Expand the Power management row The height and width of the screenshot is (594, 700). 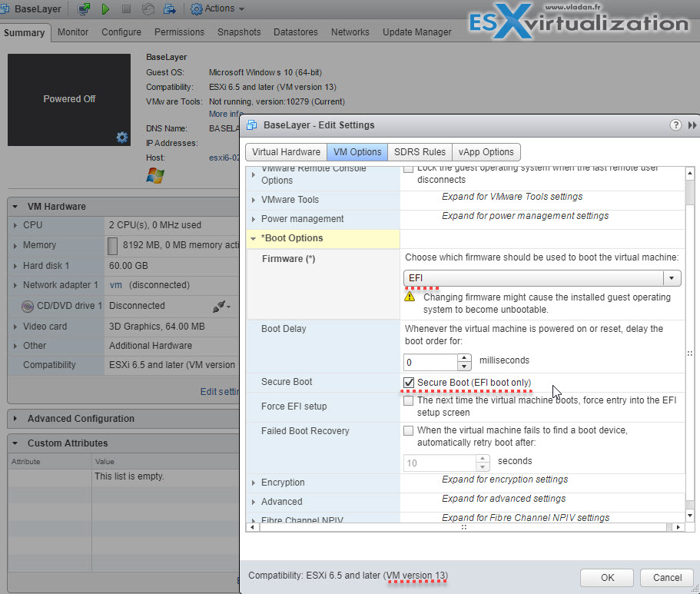pos(253,219)
